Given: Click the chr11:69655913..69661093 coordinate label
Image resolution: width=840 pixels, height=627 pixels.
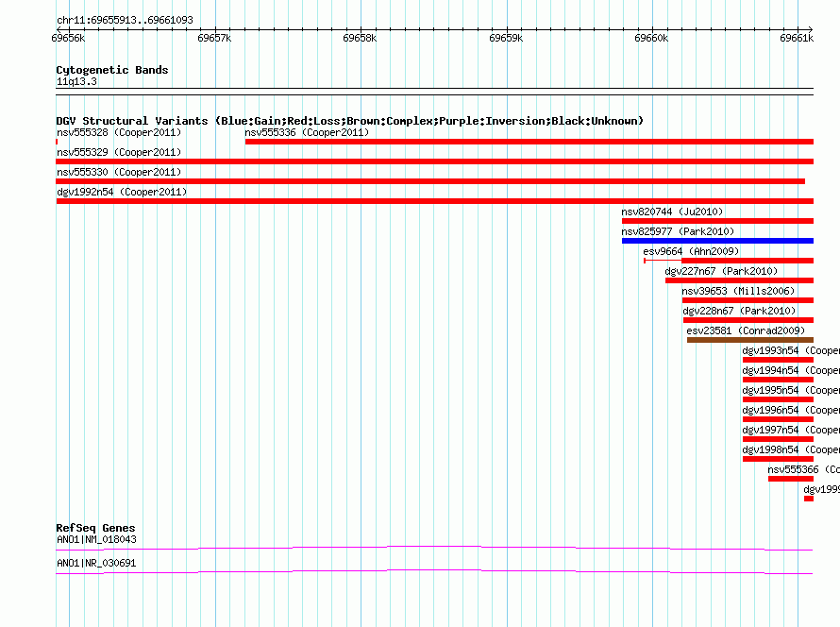Looking at the screenshot, I should point(125,20).
